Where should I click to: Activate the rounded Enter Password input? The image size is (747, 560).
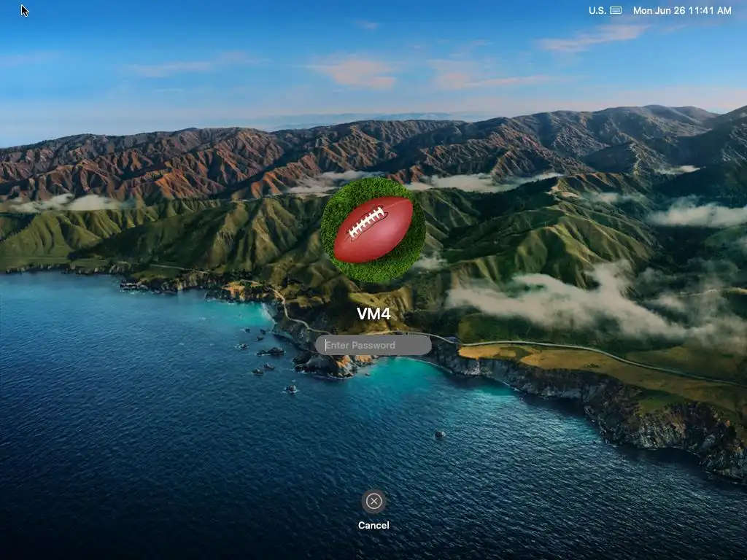pyautogui.click(x=373, y=345)
